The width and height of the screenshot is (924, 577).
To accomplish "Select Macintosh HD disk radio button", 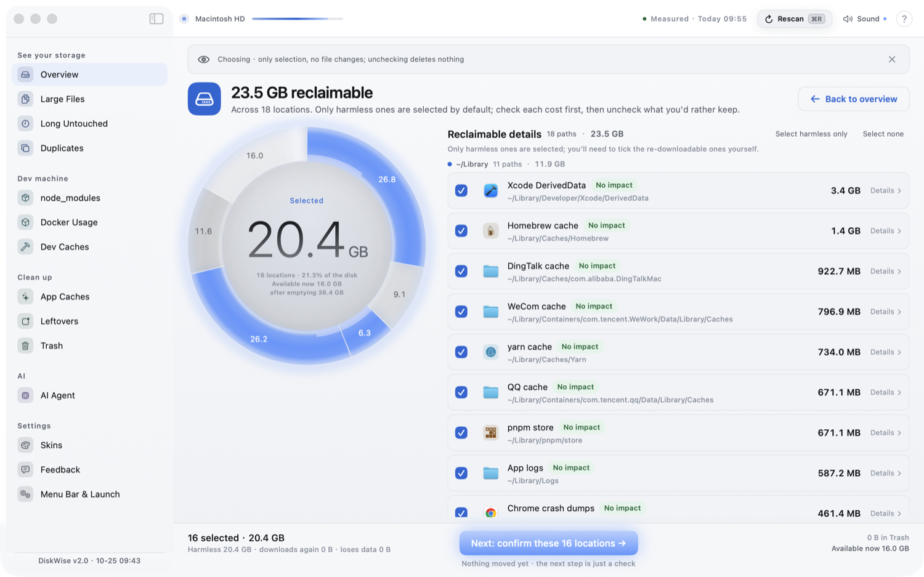I will [x=184, y=19].
